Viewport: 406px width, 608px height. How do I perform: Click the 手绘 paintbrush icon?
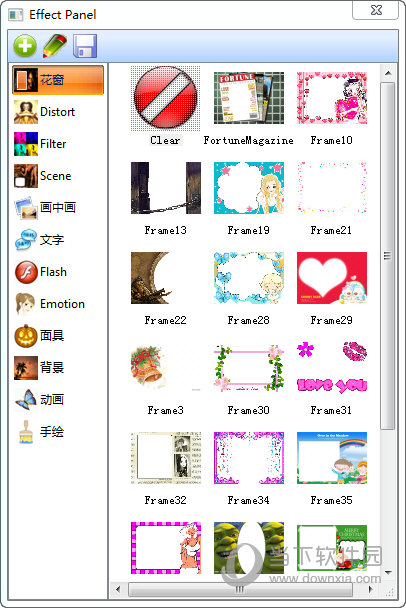click(26, 432)
